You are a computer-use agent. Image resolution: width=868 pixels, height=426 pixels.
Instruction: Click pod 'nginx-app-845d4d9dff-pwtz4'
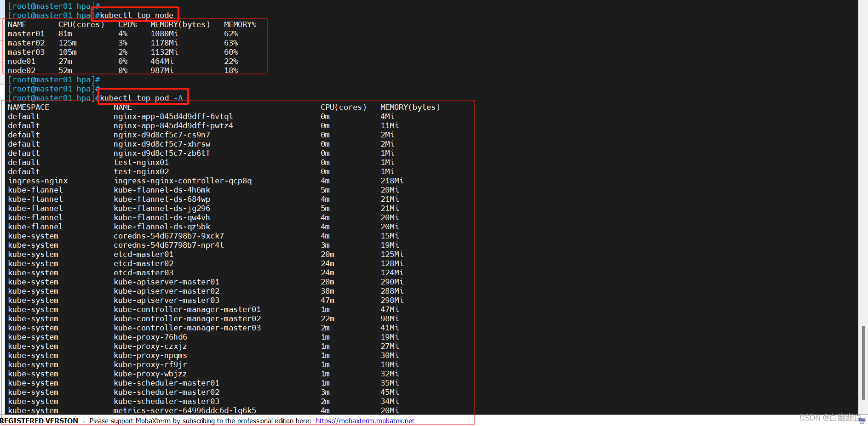point(173,125)
